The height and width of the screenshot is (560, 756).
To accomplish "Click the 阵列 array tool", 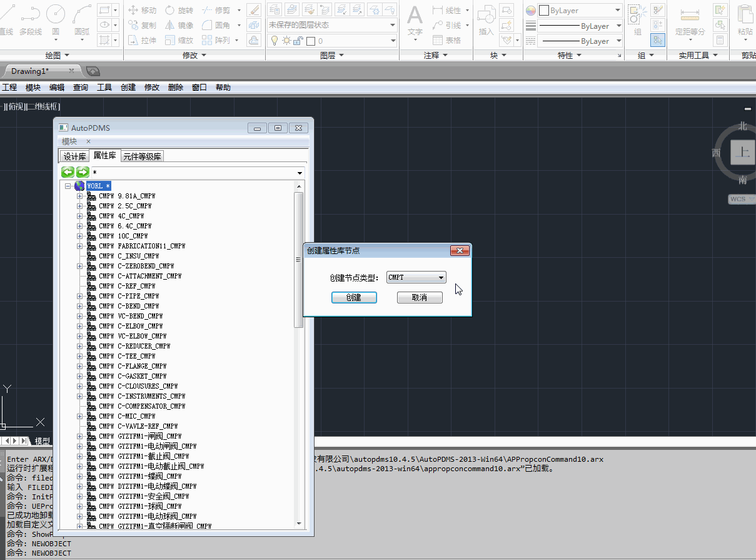I will pyautogui.click(x=216, y=41).
